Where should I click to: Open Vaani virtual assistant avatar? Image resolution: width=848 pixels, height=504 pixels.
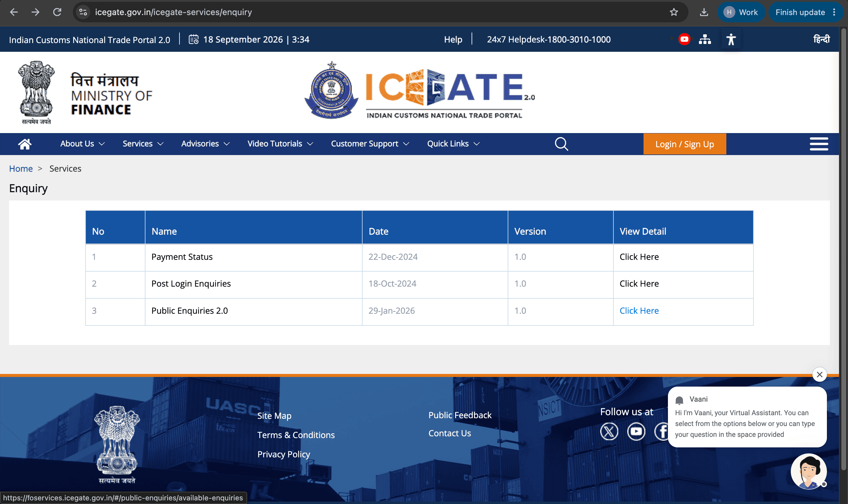click(809, 471)
